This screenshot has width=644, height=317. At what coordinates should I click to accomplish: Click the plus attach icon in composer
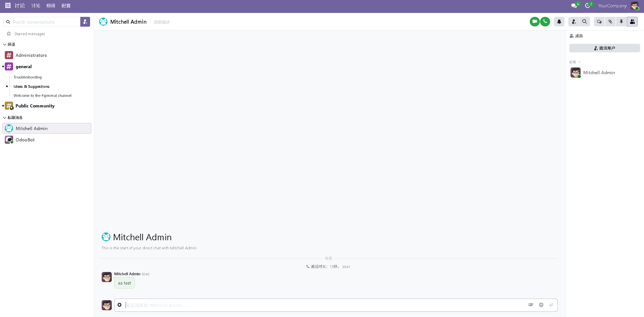[x=120, y=305]
